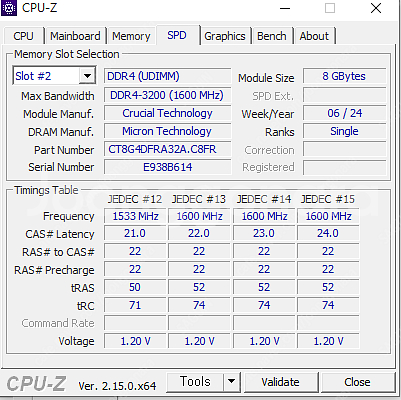Minimize the CPU-Z window
Image resolution: width=401 pixels, height=400 pixels.
coord(285,8)
